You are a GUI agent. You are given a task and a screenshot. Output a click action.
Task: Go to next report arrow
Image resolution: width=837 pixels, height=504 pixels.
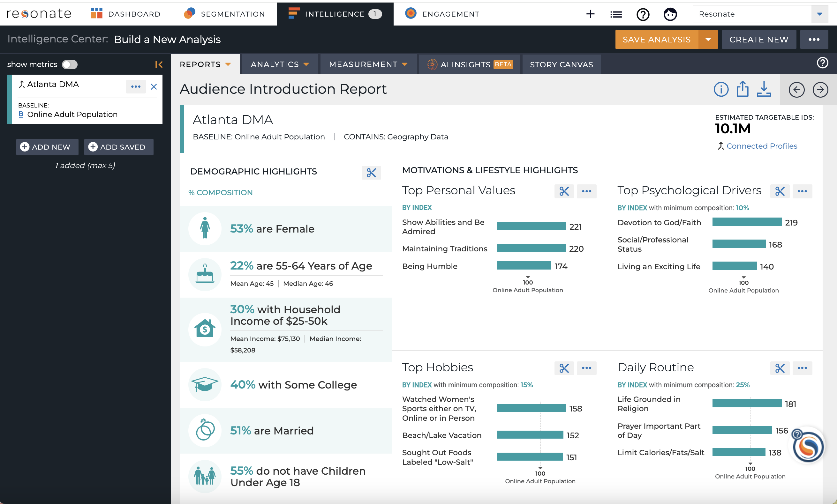click(x=820, y=90)
